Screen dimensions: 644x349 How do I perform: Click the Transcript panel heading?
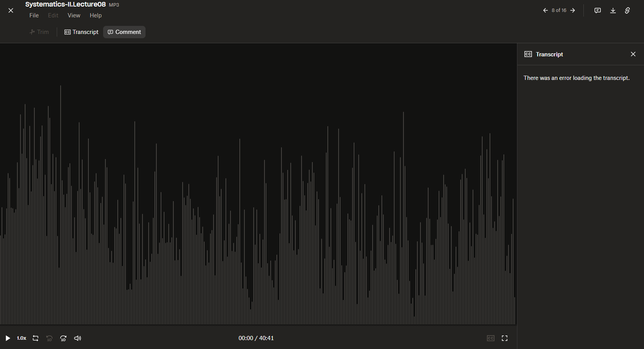click(549, 54)
